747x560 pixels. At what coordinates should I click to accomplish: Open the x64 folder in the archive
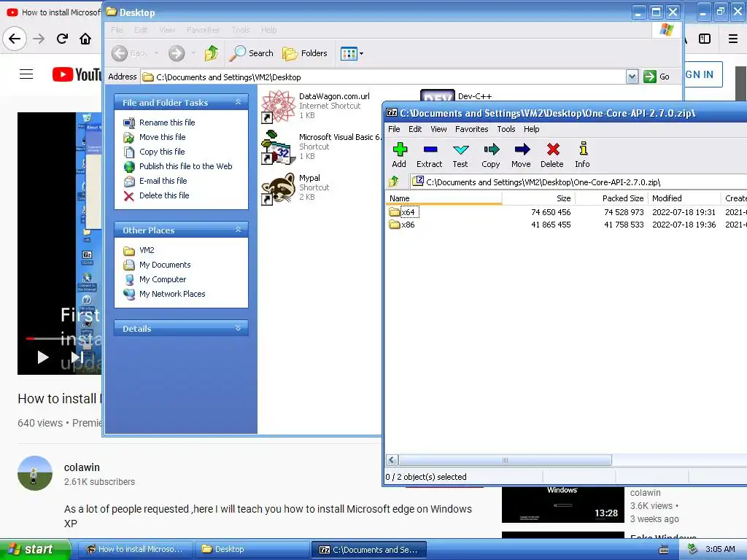pos(403,212)
